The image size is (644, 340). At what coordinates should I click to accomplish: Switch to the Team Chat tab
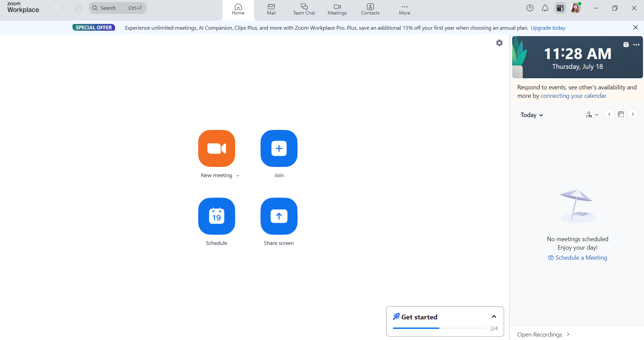304,9
